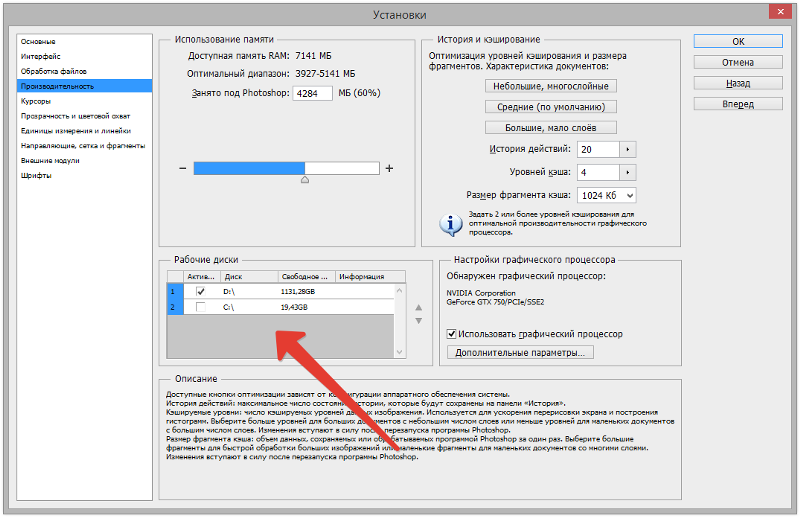Click the OK button
Image resolution: width=800 pixels, height=517 pixels.
point(738,41)
